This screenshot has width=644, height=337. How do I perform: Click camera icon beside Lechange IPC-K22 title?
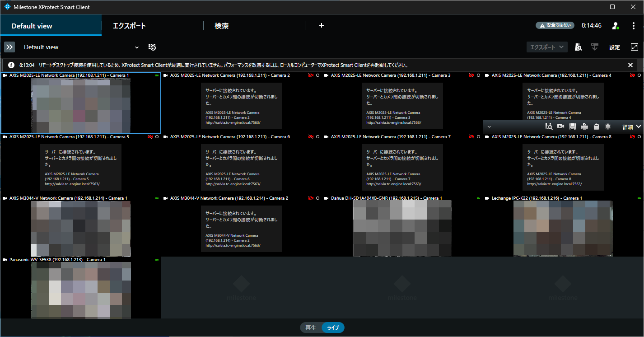487,198
